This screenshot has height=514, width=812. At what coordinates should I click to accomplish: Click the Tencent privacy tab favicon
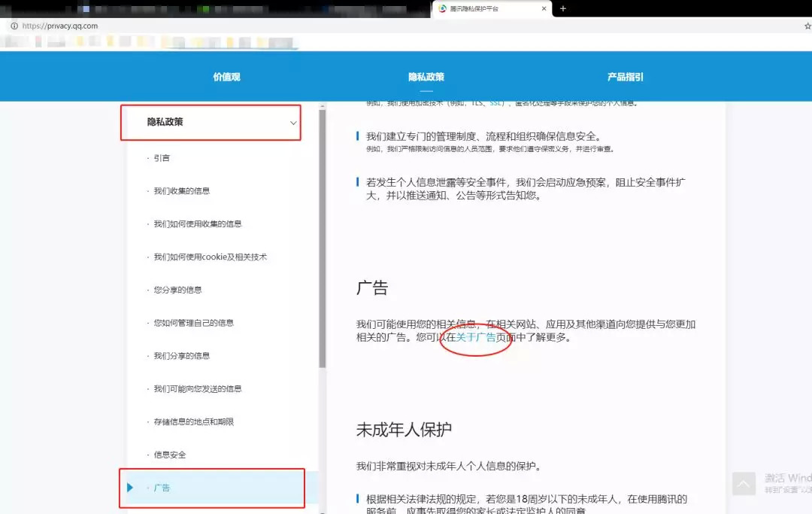(x=443, y=8)
